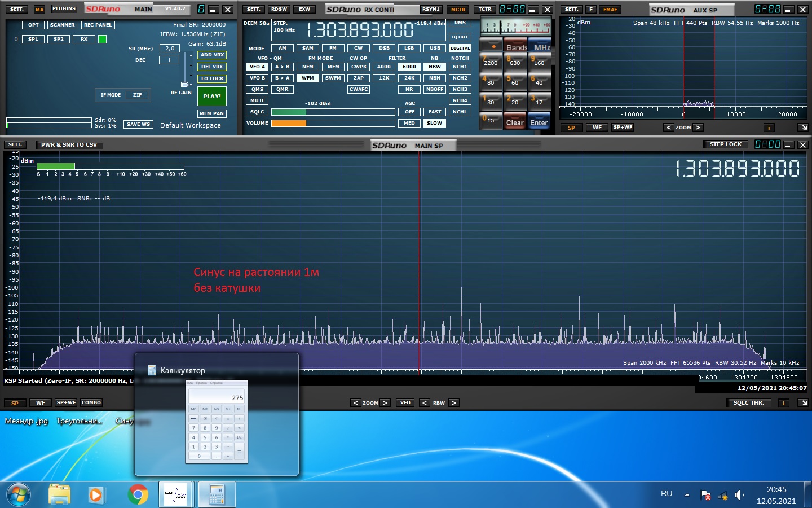The image size is (812, 508).
Task: Click DEL VRX button
Action: point(212,67)
